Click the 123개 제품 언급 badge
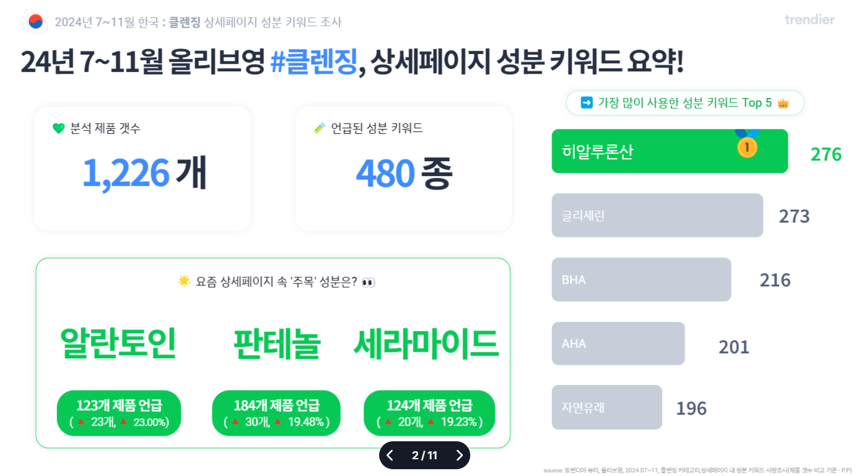 pyautogui.click(x=119, y=413)
